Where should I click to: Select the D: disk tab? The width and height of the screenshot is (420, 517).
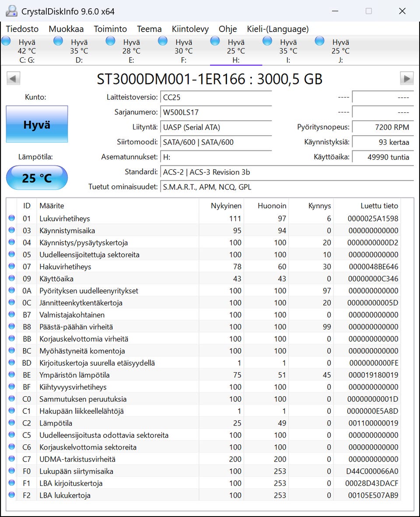coord(79,51)
